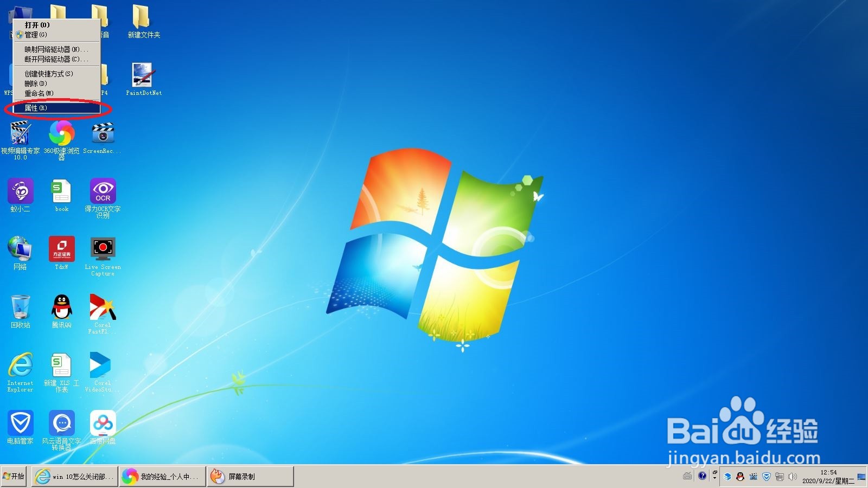
Task: Click the blue cube tray icon
Action: coord(727,477)
